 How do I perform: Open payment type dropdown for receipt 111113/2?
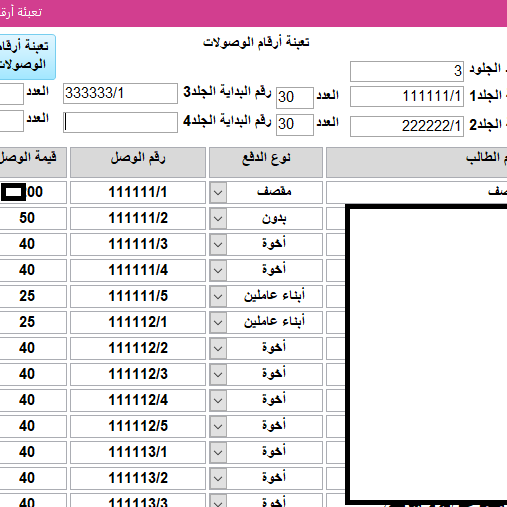(x=218, y=478)
